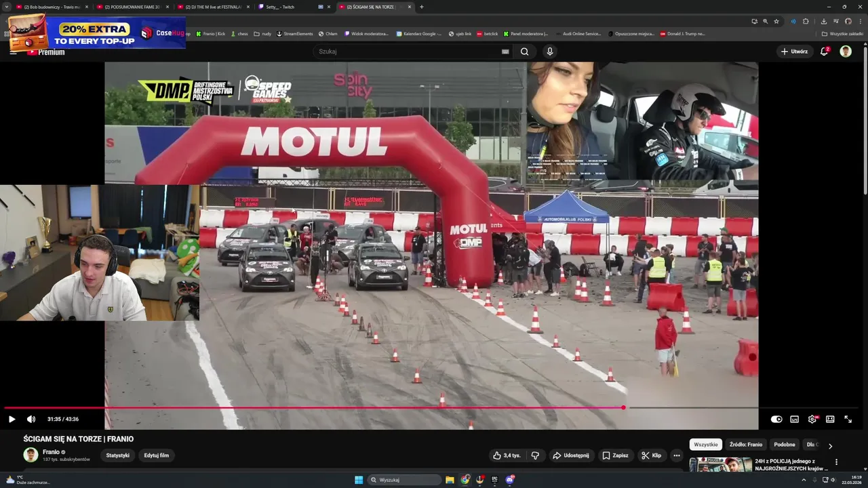Like the video (3,4 tys.)
Viewport: 868px width, 488px height.
507,455
